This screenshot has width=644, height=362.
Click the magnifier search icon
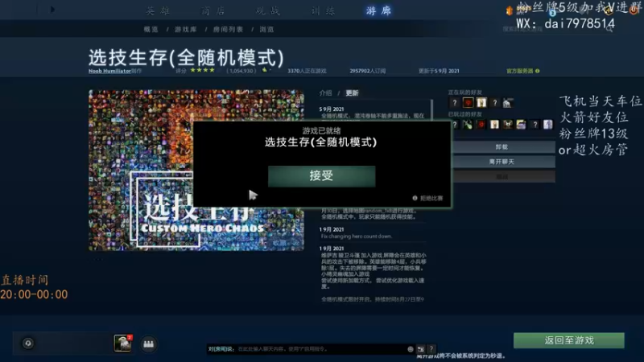click(x=609, y=29)
